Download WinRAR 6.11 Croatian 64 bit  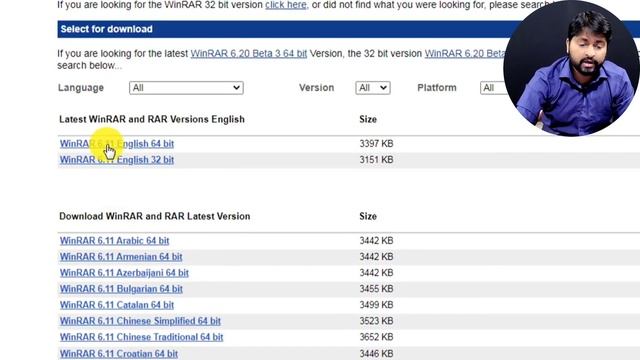point(119,353)
